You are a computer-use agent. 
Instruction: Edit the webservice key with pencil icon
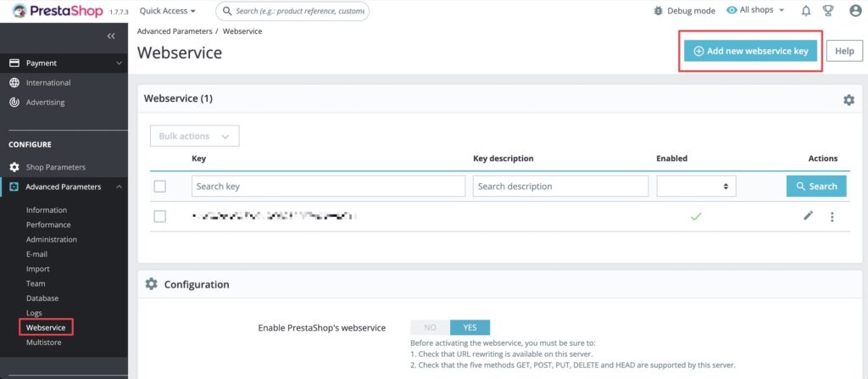(x=809, y=216)
